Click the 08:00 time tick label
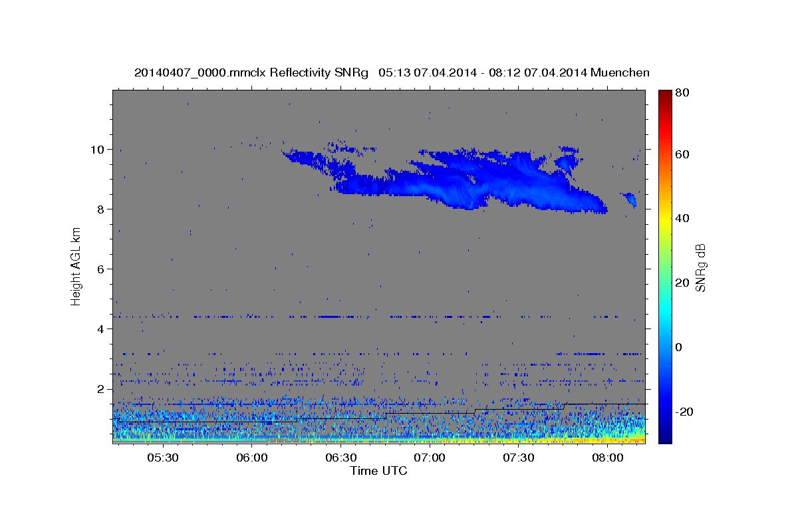798x532 pixels. (608, 458)
